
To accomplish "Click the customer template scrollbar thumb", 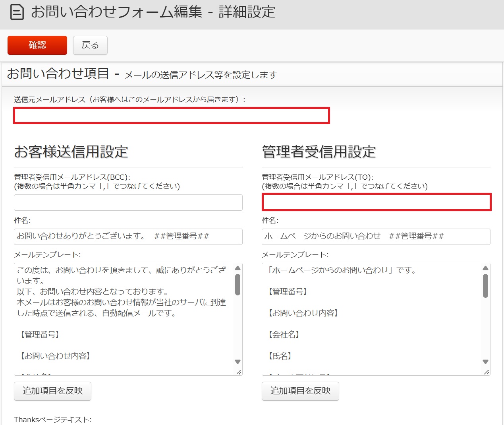I will 238,285.
